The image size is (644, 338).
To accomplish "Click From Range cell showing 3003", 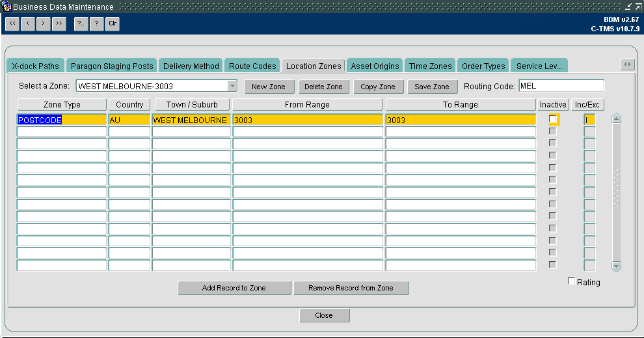I will point(308,120).
